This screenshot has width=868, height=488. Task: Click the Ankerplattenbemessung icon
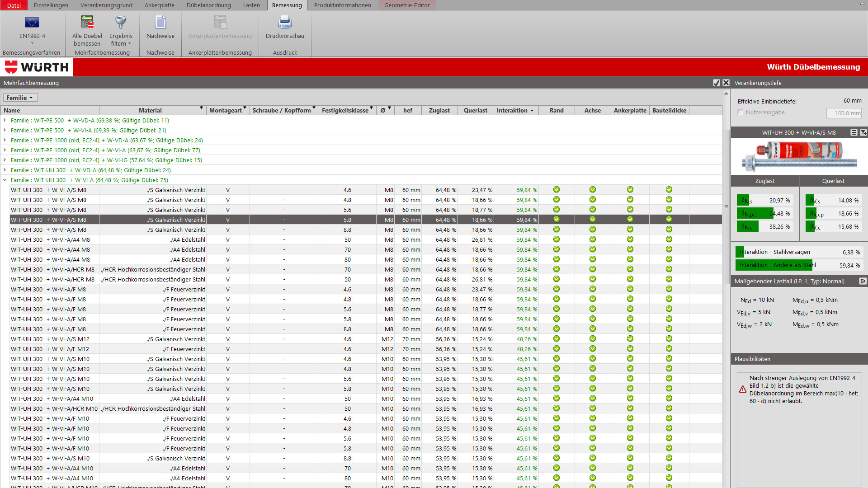(220, 22)
